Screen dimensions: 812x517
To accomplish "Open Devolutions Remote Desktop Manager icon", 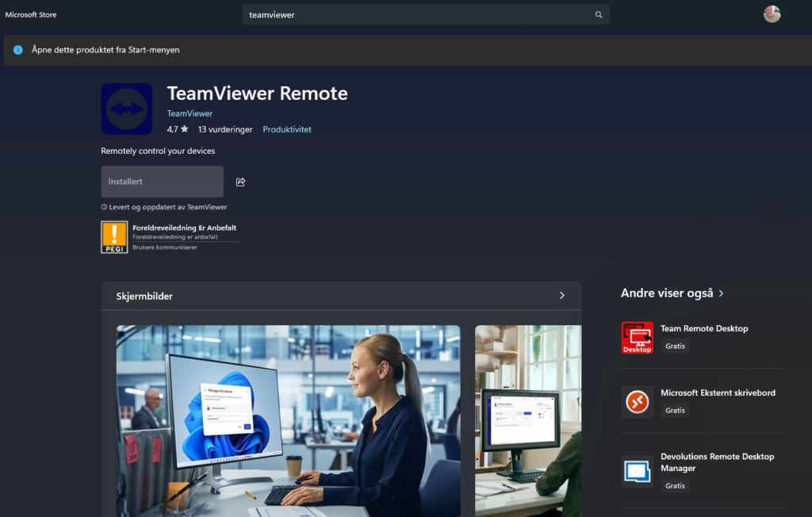I will [637, 471].
